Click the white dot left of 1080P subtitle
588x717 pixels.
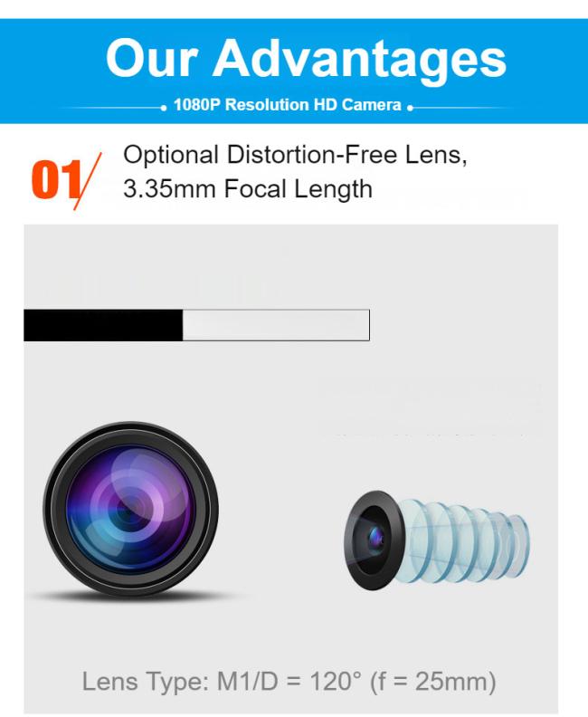(164, 108)
